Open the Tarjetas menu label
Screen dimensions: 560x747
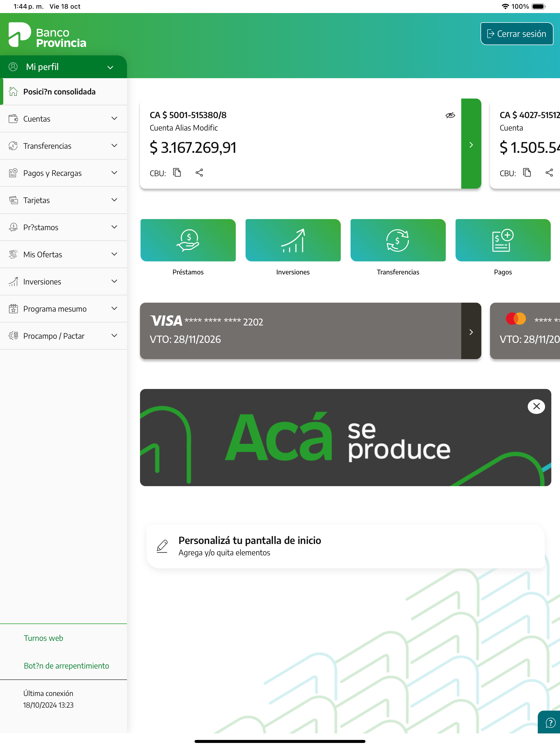(x=36, y=200)
